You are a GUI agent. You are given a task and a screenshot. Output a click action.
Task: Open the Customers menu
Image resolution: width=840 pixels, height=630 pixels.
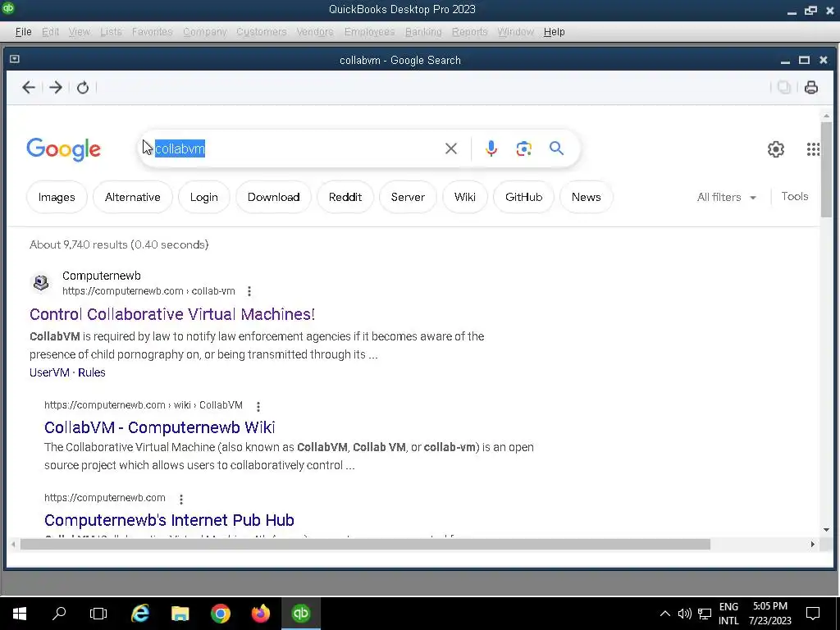pyautogui.click(x=261, y=32)
